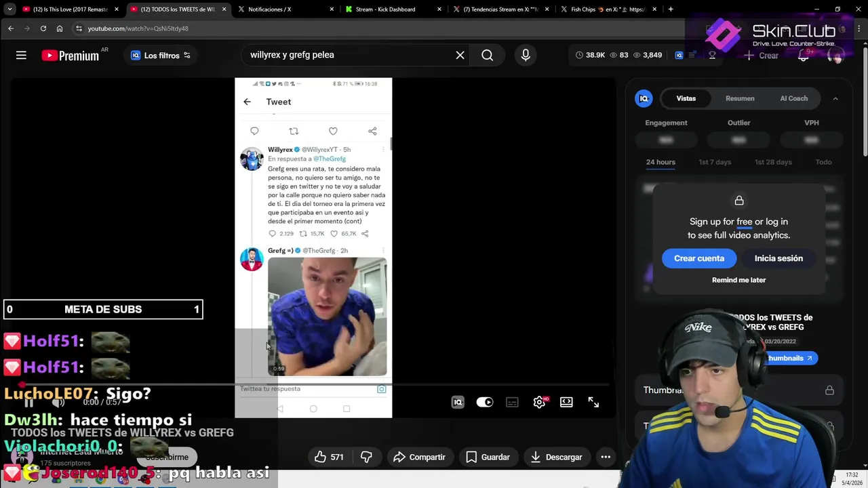Image resolution: width=868 pixels, height=488 pixels.
Task: Run search with the magnifier button
Action: point(488,55)
